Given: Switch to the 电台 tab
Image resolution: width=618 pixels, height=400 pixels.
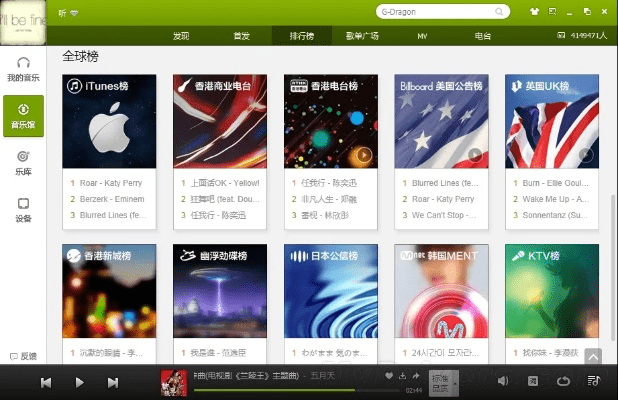Looking at the screenshot, I should tap(482, 36).
